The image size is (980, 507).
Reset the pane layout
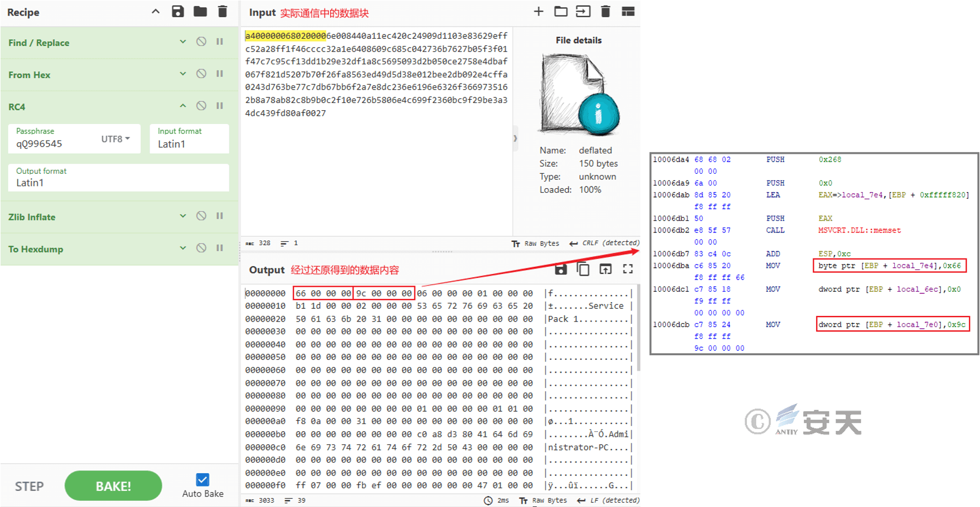pos(628,12)
